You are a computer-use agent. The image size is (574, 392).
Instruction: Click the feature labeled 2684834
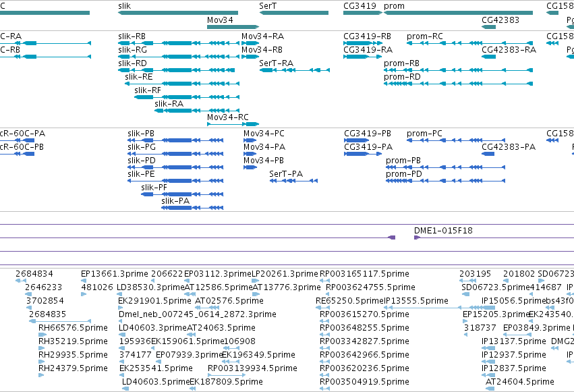[x=34, y=274]
